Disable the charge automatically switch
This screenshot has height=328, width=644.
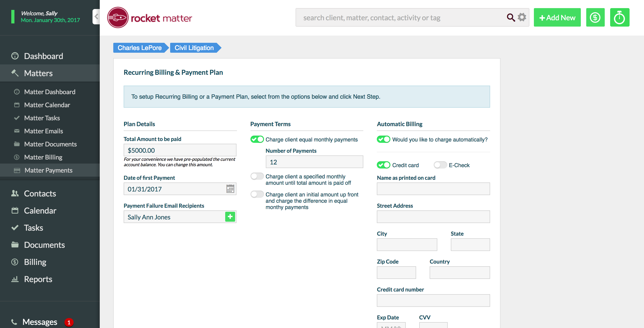pyautogui.click(x=383, y=139)
